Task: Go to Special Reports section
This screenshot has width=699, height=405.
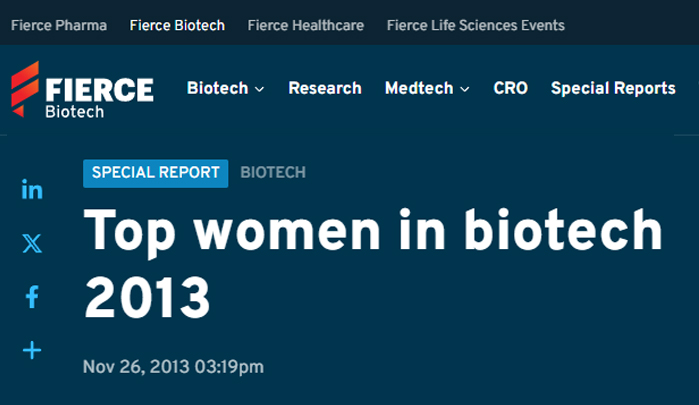Action: (613, 88)
